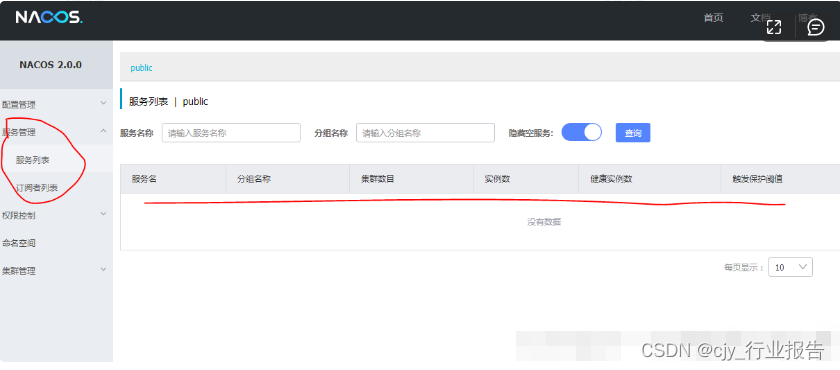The image size is (840, 370).
Task: Click the 分组名称 column header
Action: click(x=254, y=179)
